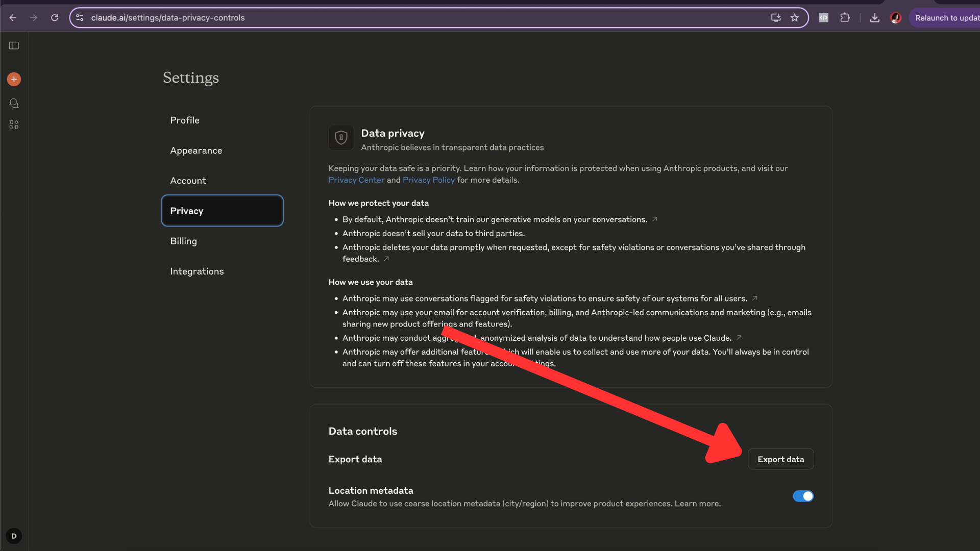
Task: Follow the Learn more link for location metadata
Action: 698,504
